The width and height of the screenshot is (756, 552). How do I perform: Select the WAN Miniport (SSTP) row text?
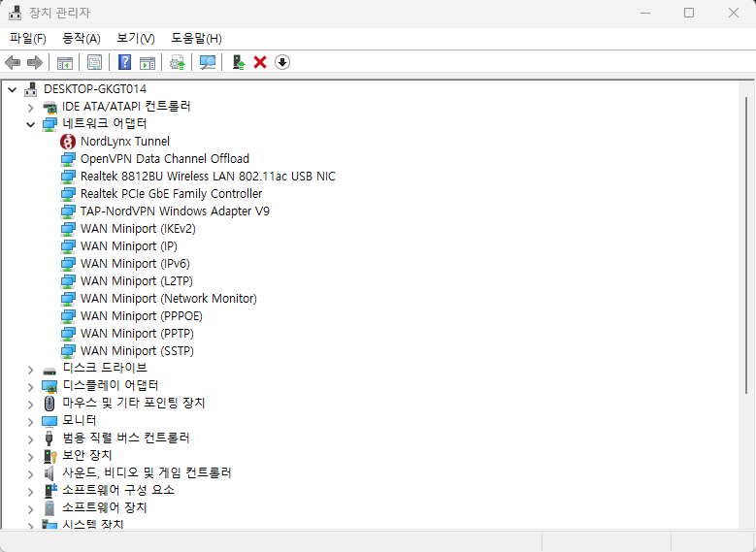point(137,351)
